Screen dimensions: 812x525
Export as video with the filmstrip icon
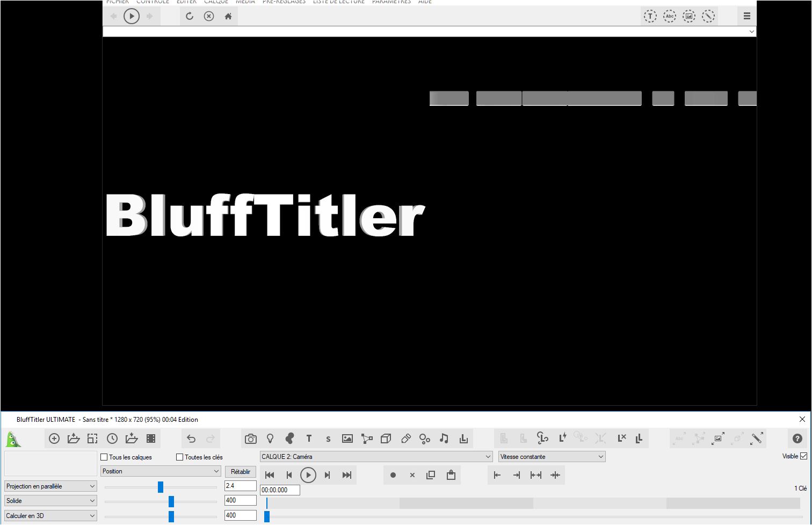click(151, 438)
